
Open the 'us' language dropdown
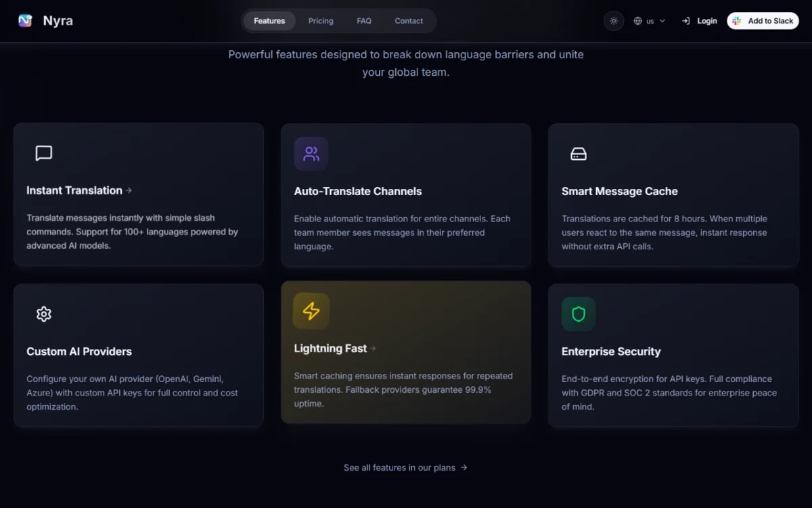point(650,21)
